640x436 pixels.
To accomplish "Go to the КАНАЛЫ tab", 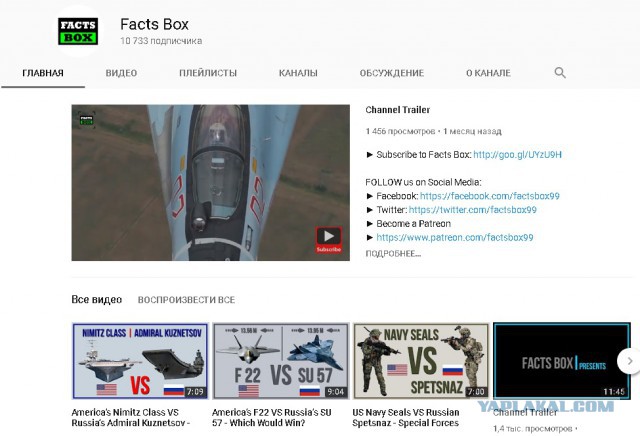I will click(298, 73).
